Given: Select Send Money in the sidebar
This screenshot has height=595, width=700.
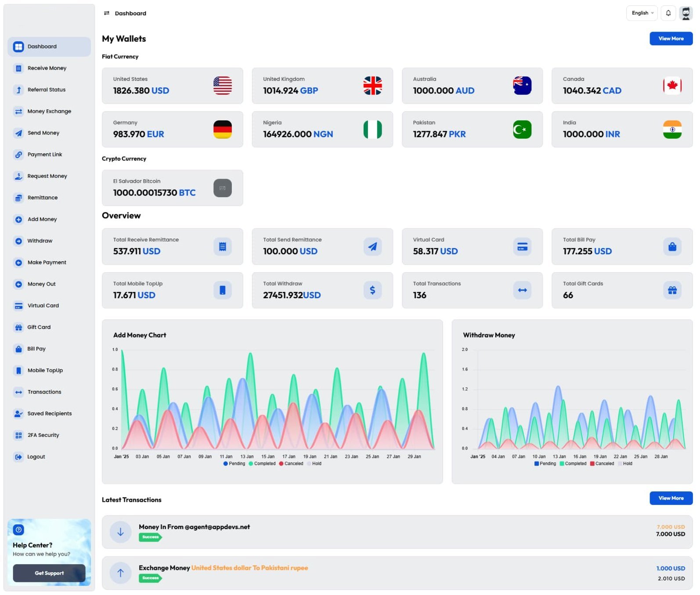Looking at the screenshot, I should [x=43, y=133].
